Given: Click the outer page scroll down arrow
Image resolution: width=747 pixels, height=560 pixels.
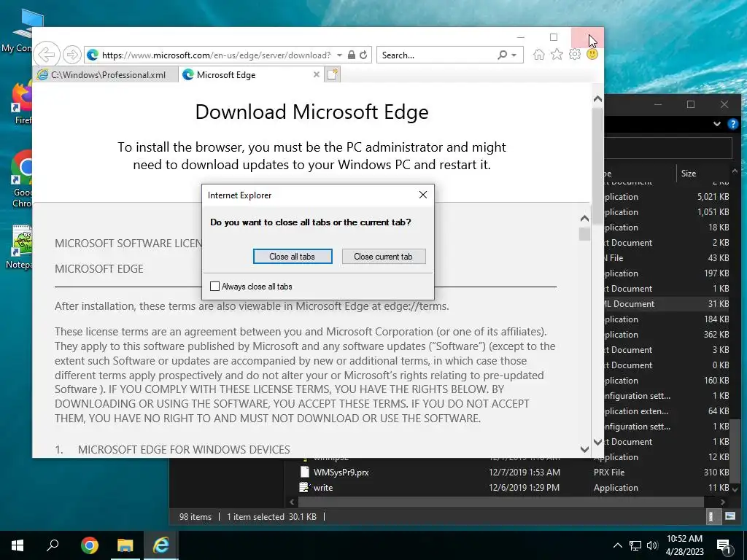Looking at the screenshot, I should (598, 442).
